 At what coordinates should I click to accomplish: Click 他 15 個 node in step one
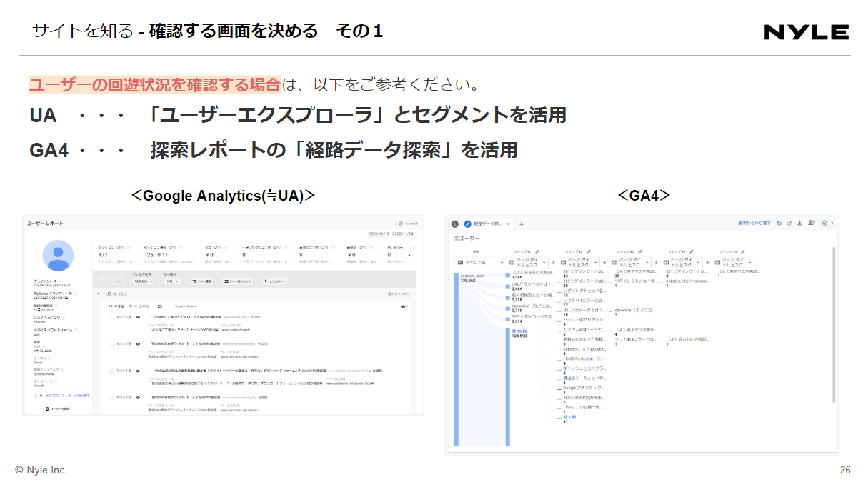pyautogui.click(x=519, y=331)
